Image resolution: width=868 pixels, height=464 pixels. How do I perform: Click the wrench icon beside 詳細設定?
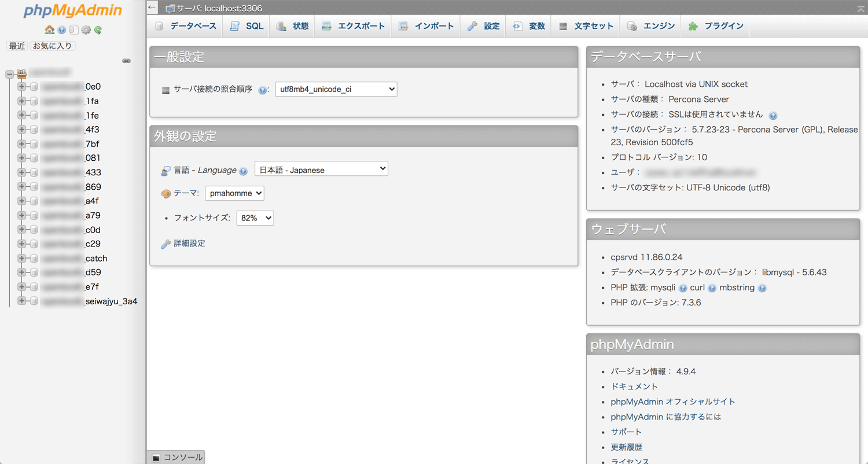click(165, 244)
